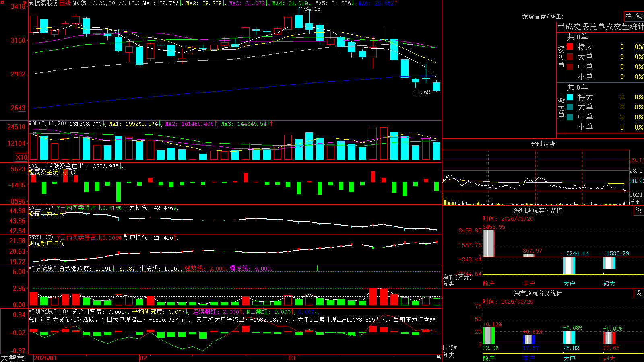Click the -1582.29 超大 net amount bar
644x362 pixels.
tap(609, 263)
